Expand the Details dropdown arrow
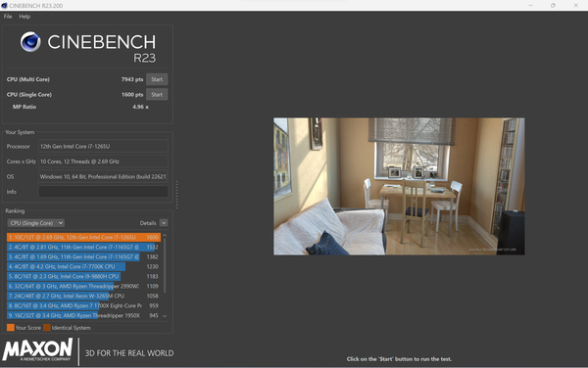The height and width of the screenshot is (368, 588). coord(164,223)
